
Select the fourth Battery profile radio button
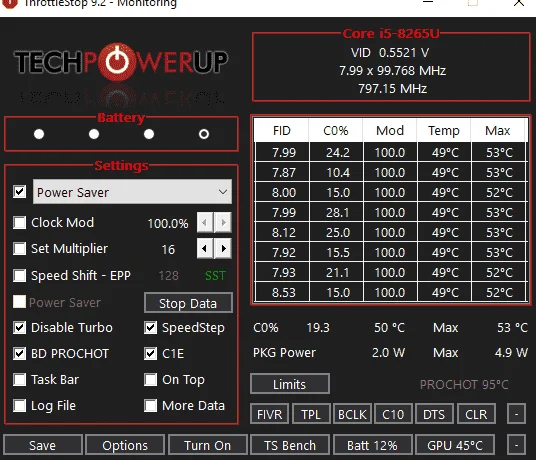click(x=204, y=134)
